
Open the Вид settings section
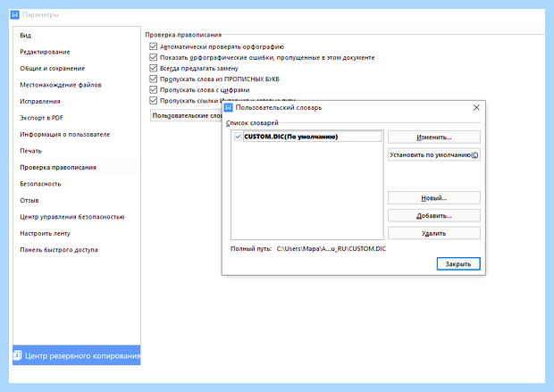coord(25,36)
